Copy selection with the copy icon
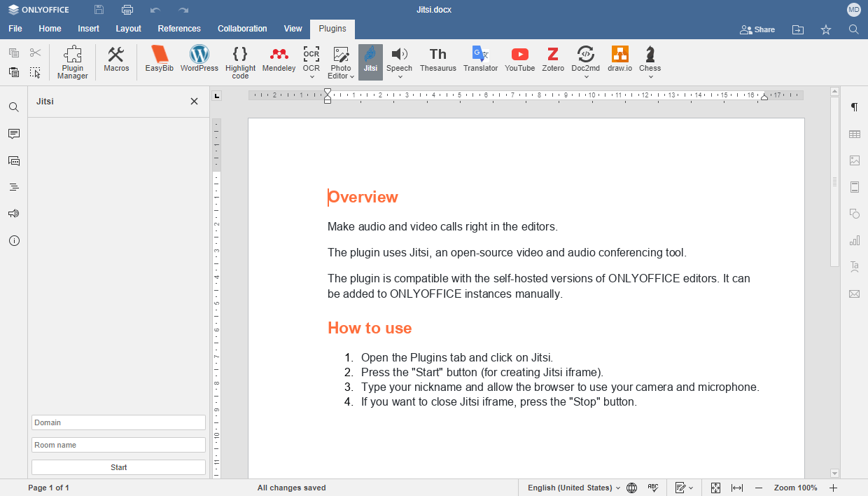 point(14,53)
